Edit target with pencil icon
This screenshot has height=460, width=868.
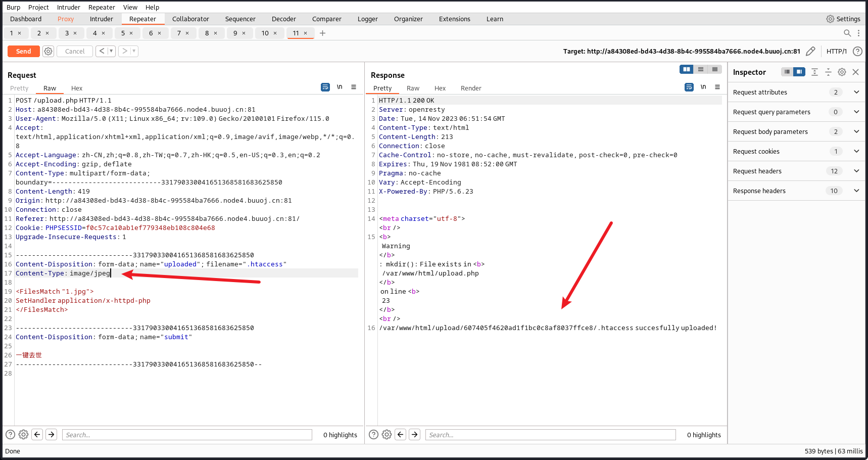pos(810,51)
